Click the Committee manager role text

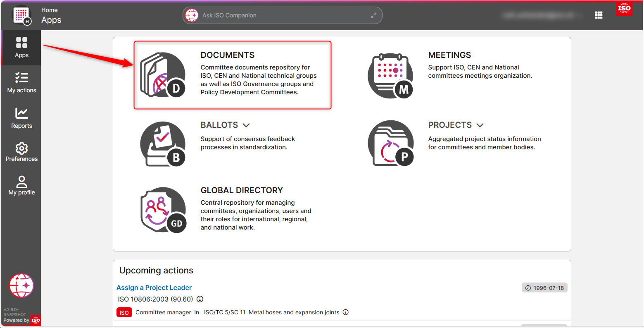(163, 312)
